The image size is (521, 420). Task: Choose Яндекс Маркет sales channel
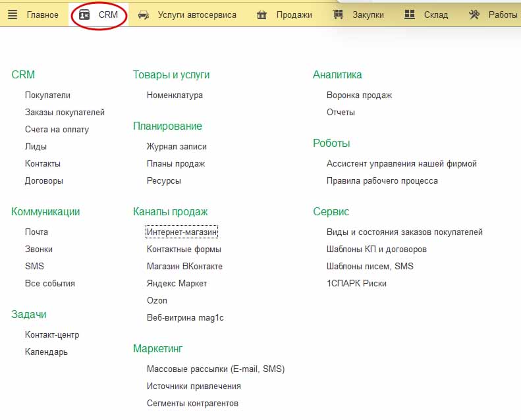[x=177, y=284]
